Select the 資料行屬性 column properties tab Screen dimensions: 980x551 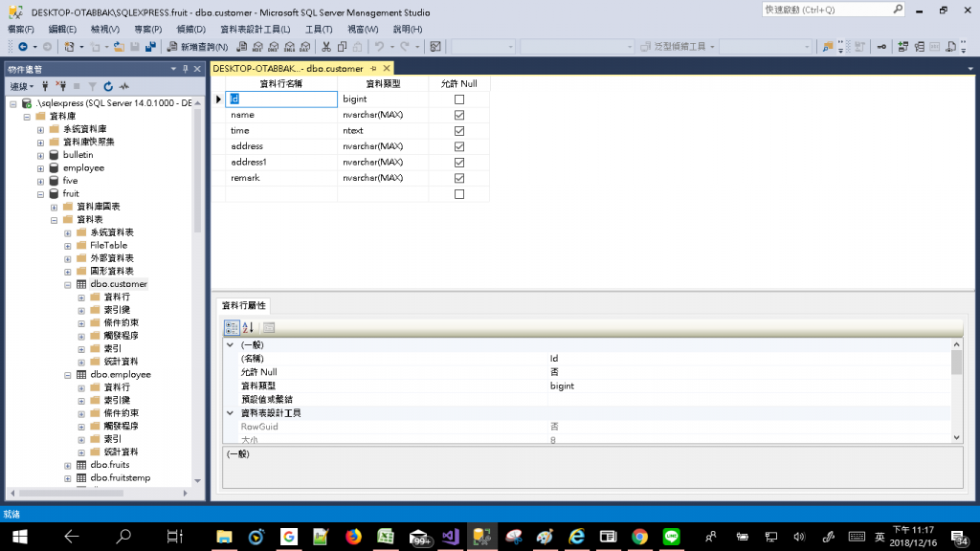(x=244, y=305)
